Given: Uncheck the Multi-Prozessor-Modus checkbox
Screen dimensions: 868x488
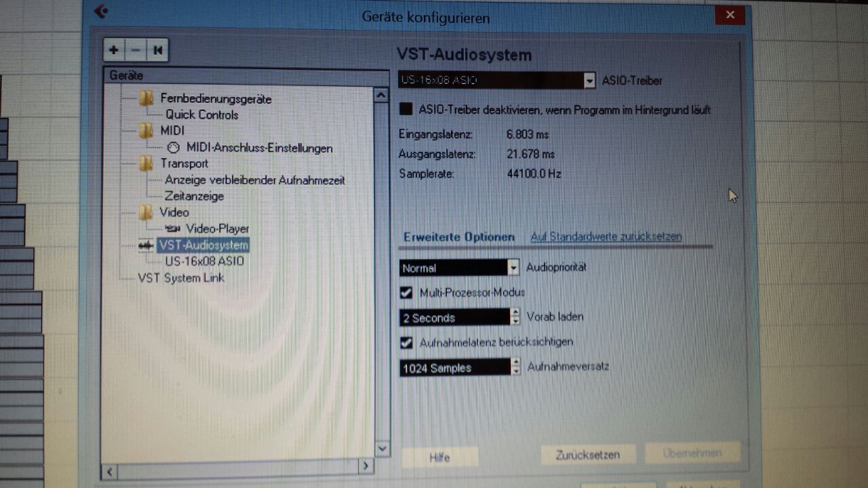Looking at the screenshot, I should click(x=406, y=293).
